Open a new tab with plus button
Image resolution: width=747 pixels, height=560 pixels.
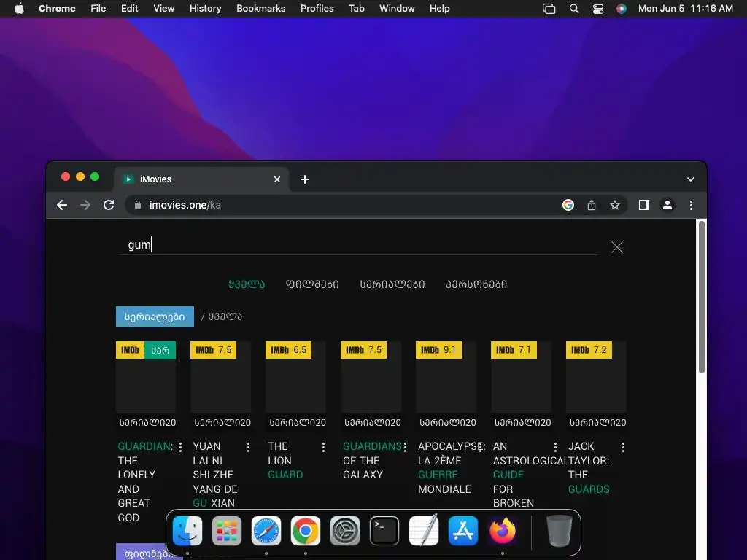pyautogui.click(x=305, y=179)
